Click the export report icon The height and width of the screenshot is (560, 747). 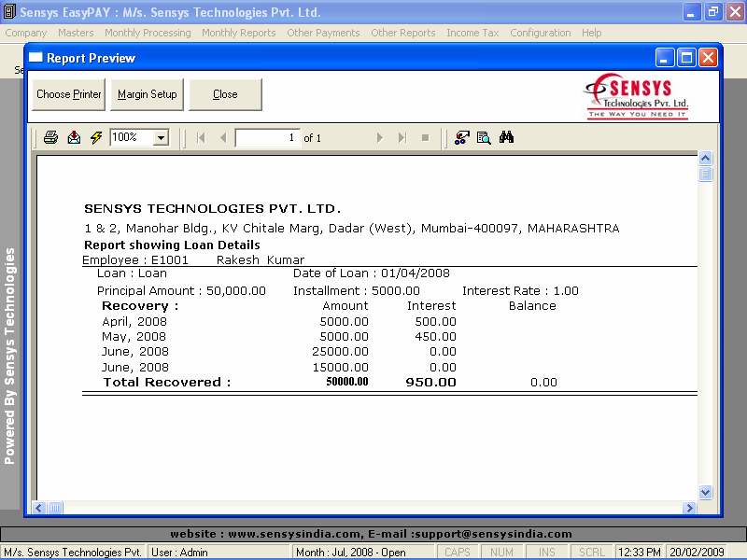(74, 137)
